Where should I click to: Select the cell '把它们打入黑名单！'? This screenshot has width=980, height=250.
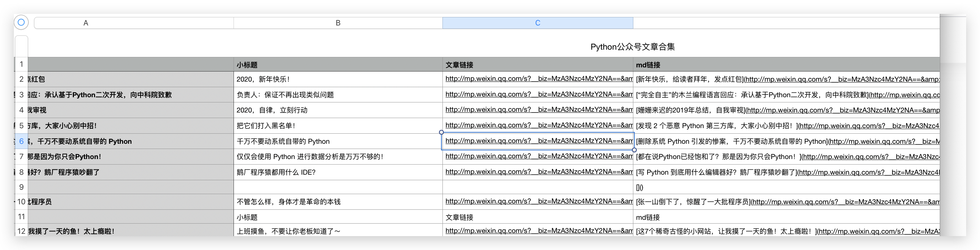(266, 126)
